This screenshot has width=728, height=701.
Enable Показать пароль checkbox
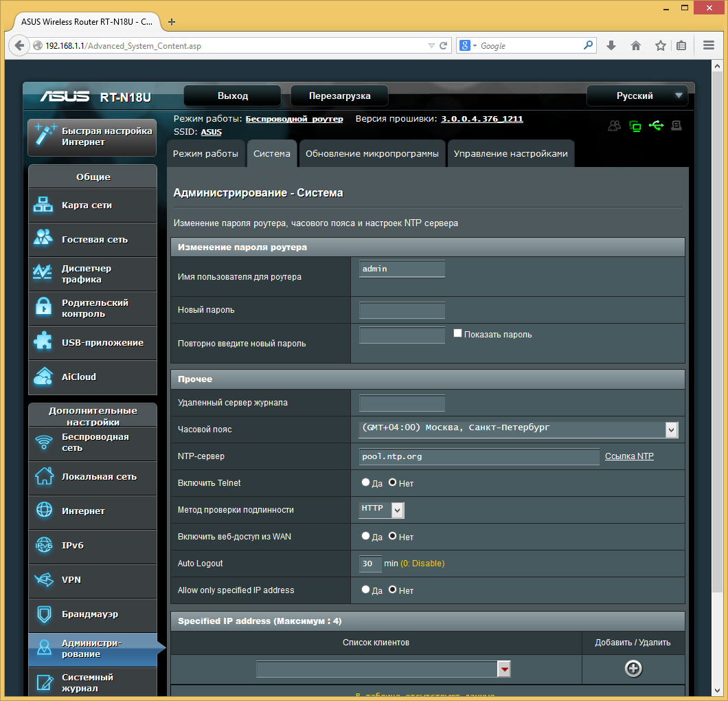pyautogui.click(x=458, y=333)
